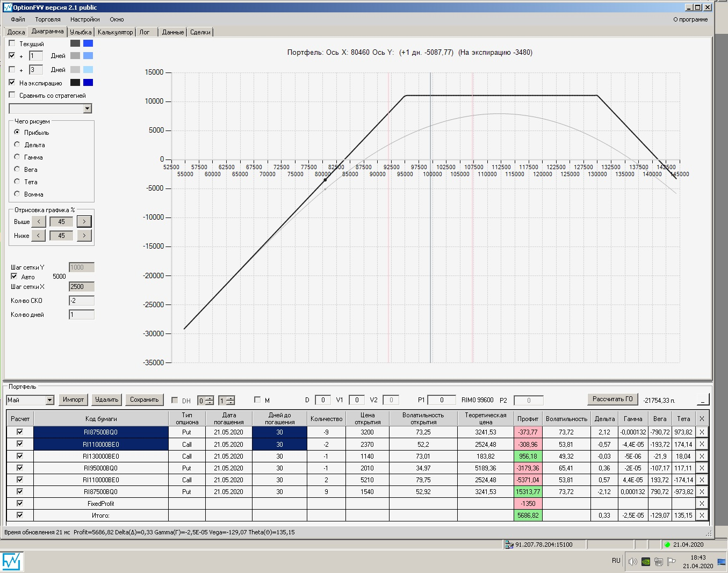
Task: Delete the RI130000BE0 row with X
Action: point(701,456)
